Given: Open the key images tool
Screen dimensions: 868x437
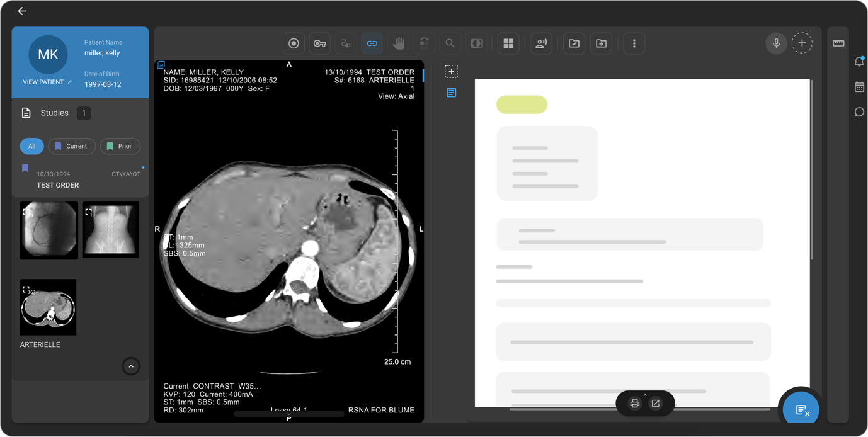Looking at the screenshot, I should tap(320, 43).
